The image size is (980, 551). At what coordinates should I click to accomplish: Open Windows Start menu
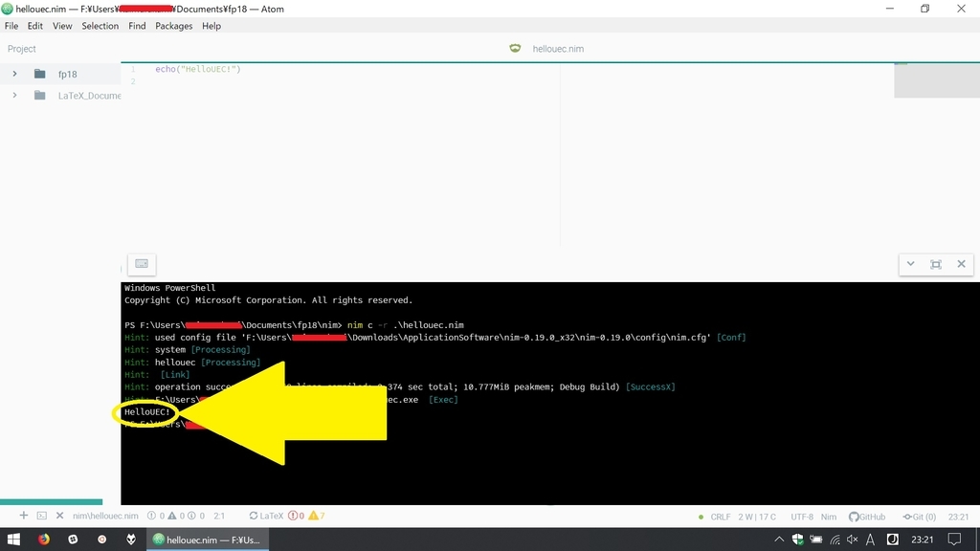click(x=13, y=540)
